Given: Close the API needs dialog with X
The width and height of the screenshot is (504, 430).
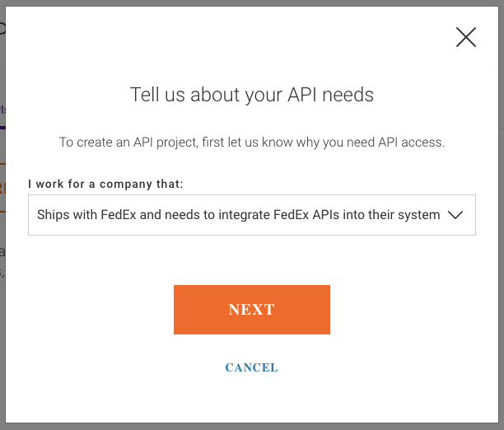Looking at the screenshot, I should click(466, 37).
